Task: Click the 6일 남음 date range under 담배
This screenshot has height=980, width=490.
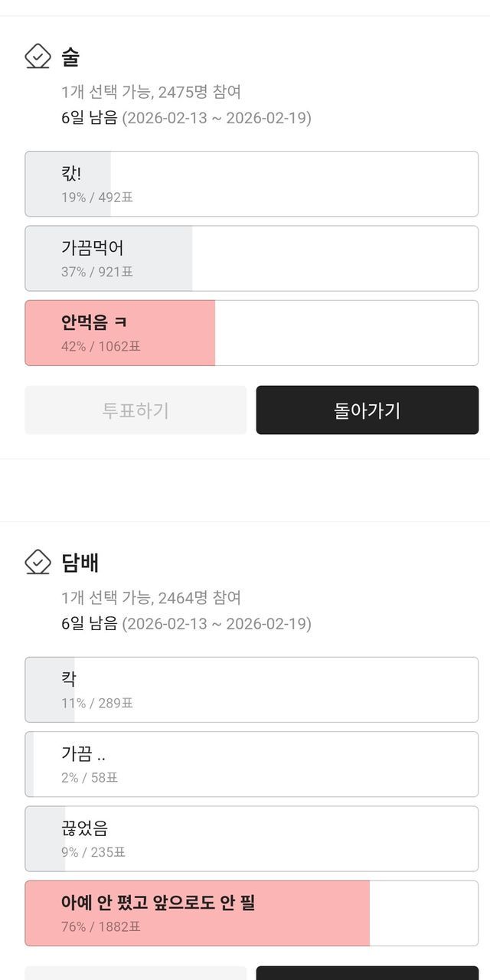Action: click(186, 624)
